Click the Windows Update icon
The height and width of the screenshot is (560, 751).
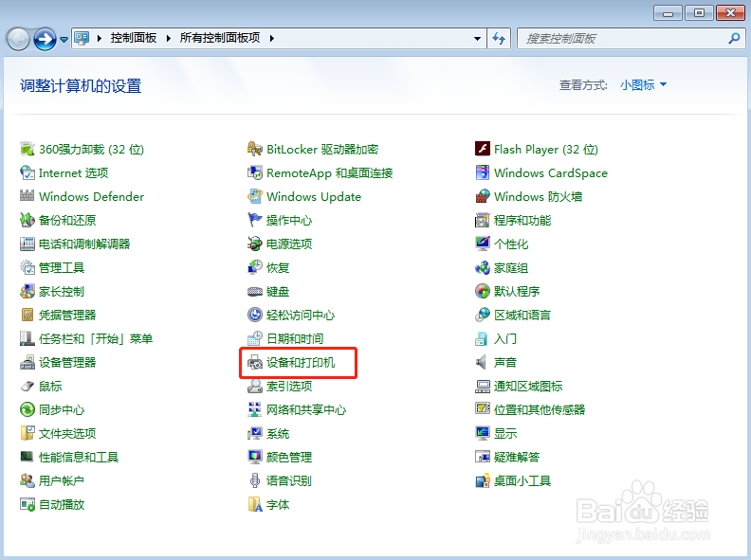255,196
